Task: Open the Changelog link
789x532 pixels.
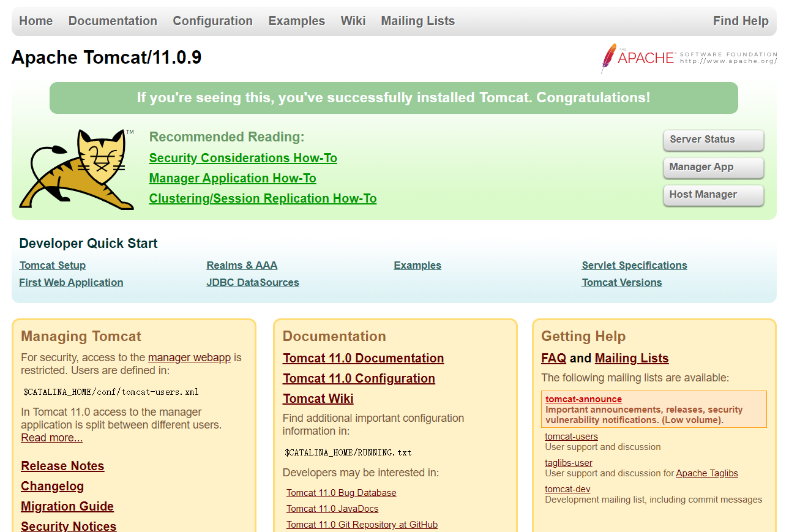Action: [x=53, y=486]
